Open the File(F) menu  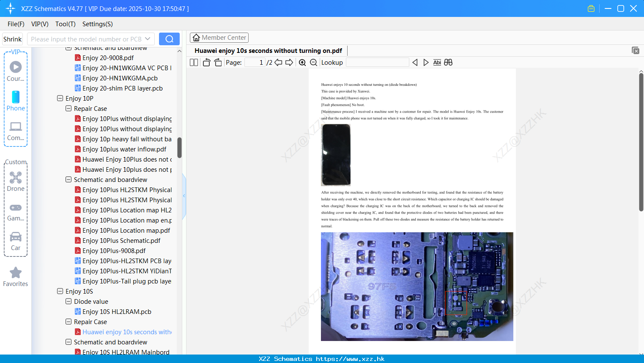[16, 24]
